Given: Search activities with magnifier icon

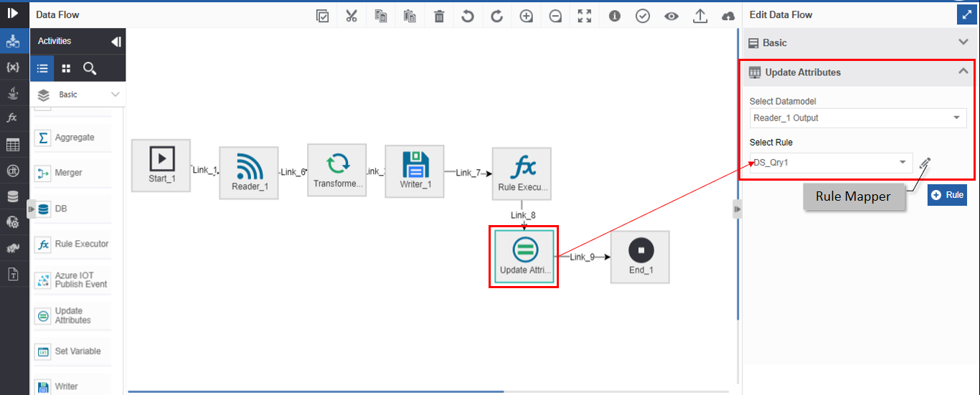Looking at the screenshot, I should pyautogui.click(x=90, y=68).
